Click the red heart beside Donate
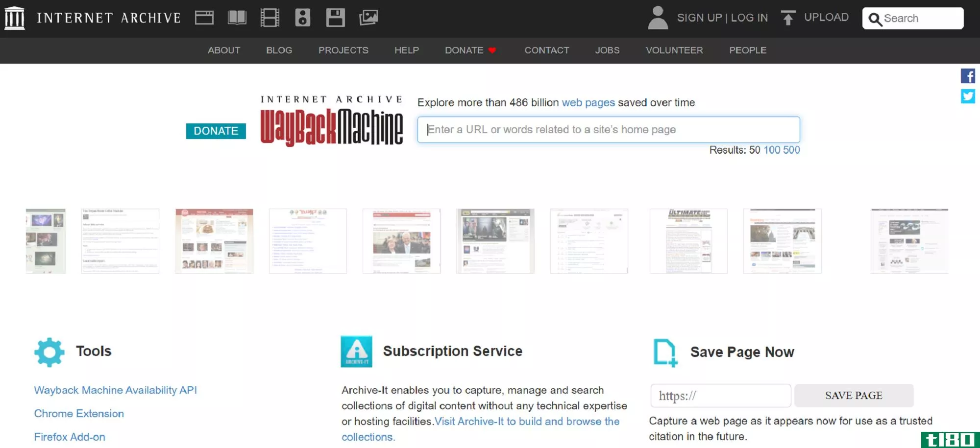The height and width of the screenshot is (448, 980). coord(492,50)
